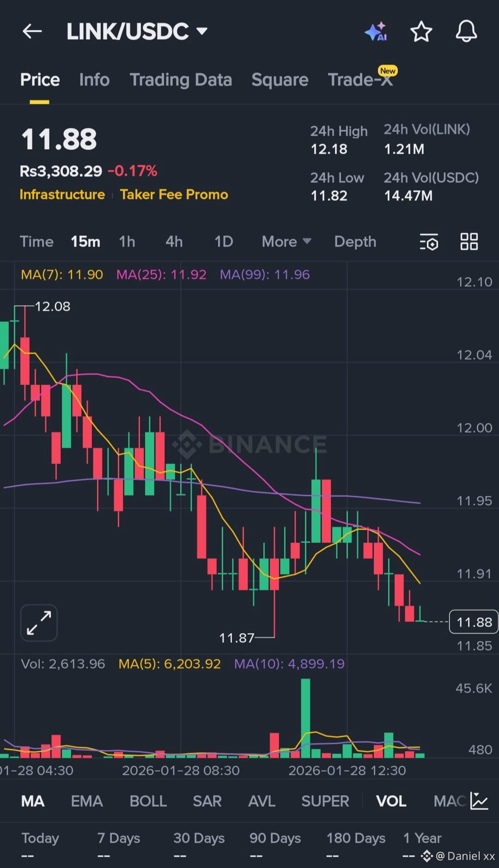
Task: Switch chart to 1h interval
Action: click(127, 241)
